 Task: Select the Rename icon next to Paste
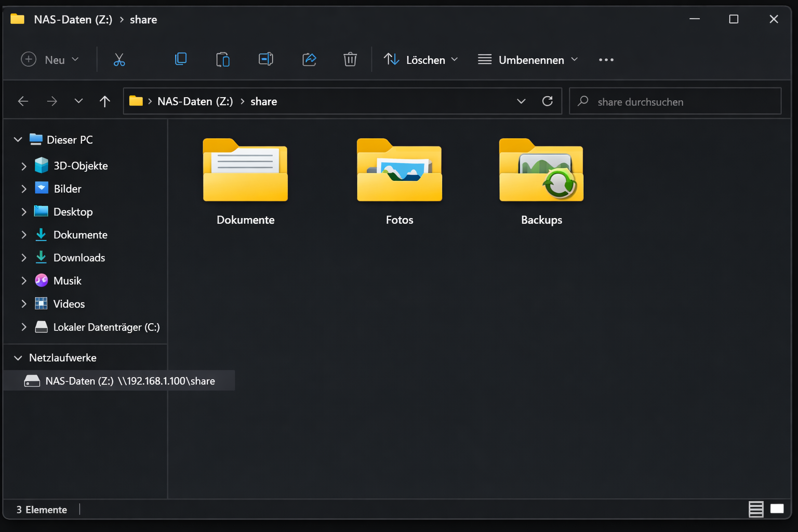[265, 59]
